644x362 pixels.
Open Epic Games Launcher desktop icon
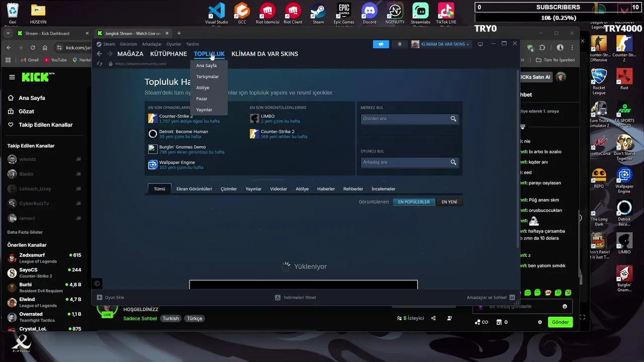pyautogui.click(x=344, y=14)
